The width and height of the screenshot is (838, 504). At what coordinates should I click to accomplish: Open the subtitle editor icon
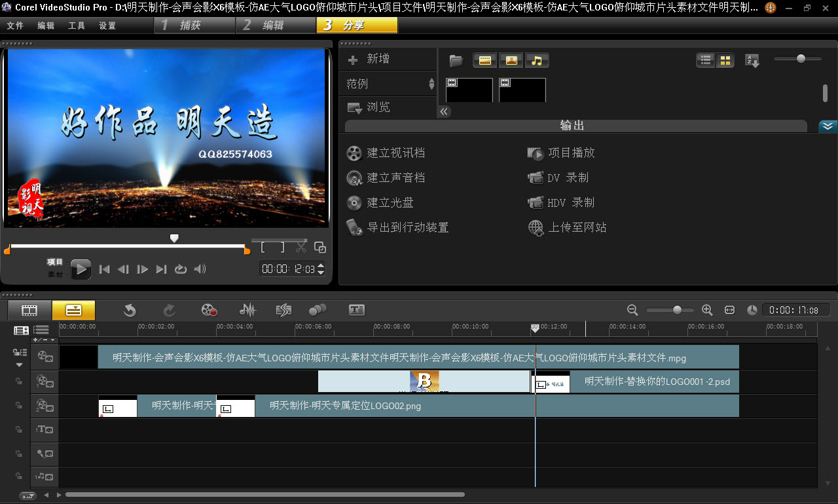pos(357,310)
